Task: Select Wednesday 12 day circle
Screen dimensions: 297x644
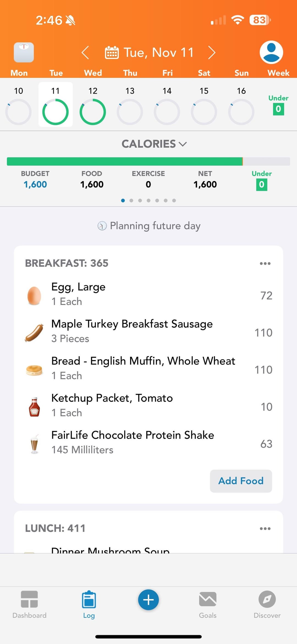Action: 93,112
